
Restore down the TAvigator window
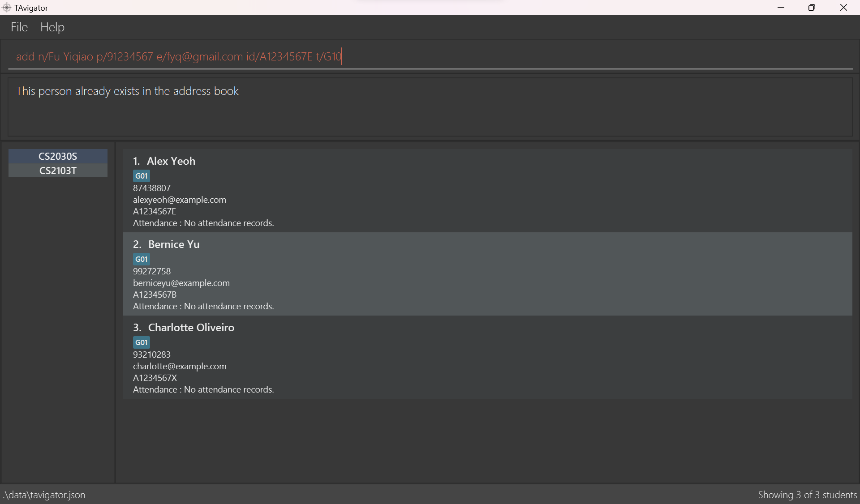812,8
